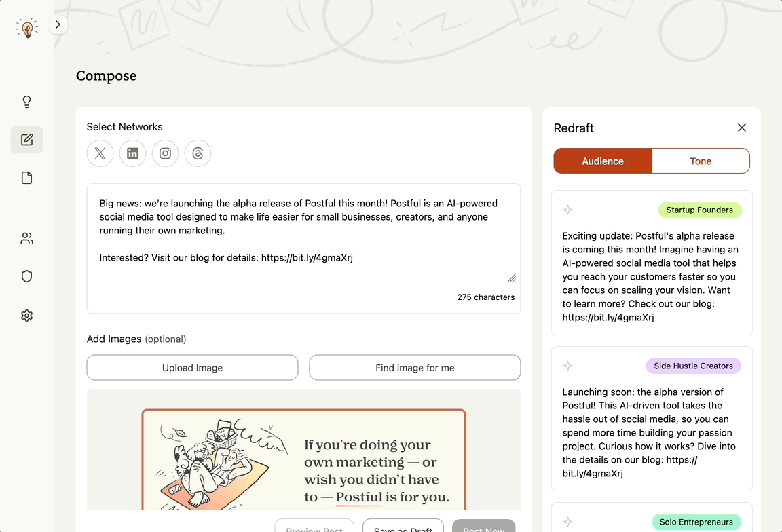This screenshot has height=532, width=782.
Task: Toggle the Threads network
Action: coord(198,153)
